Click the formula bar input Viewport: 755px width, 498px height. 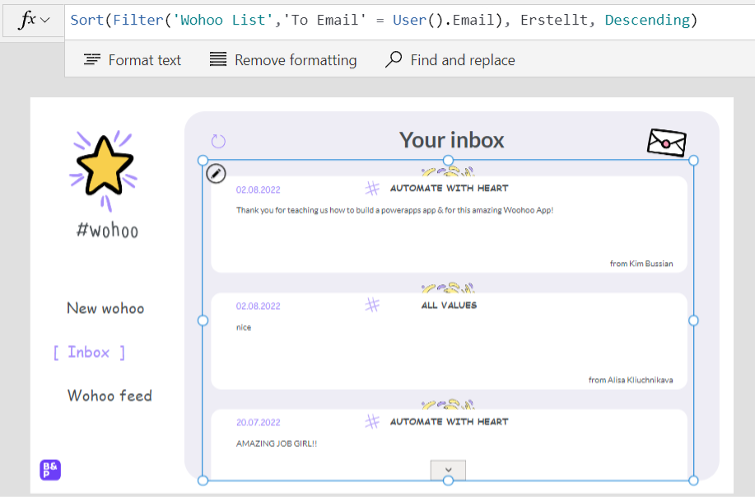[x=409, y=20]
